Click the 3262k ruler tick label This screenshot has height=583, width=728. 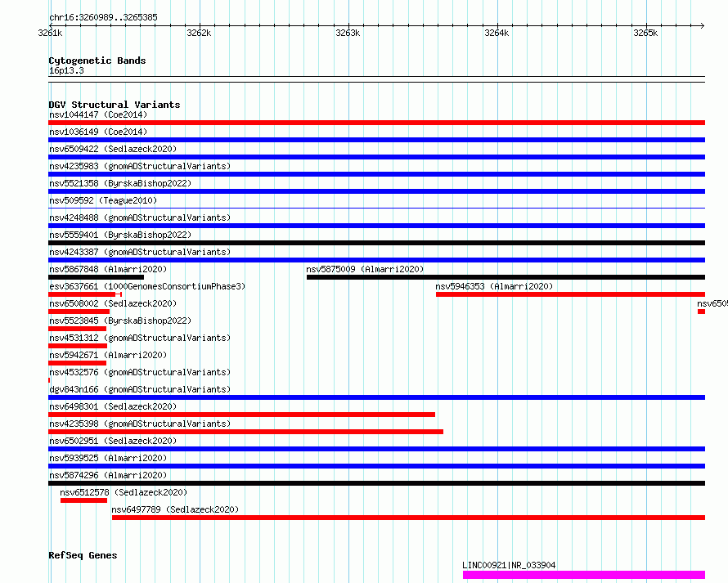[x=199, y=33]
